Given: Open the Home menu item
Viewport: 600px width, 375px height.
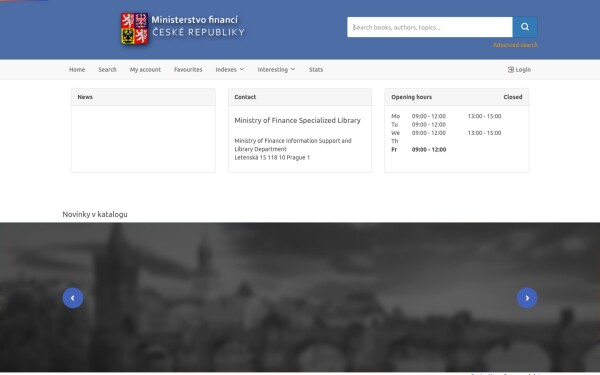Looking at the screenshot, I should 77,69.
